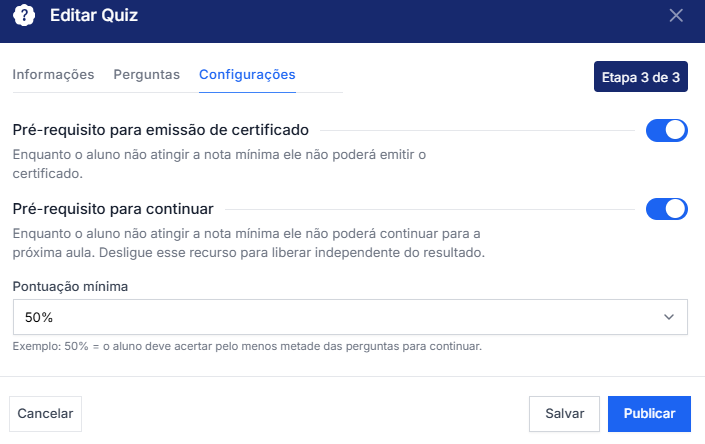Click the certificate prerequisite description text
705x444 pixels.
pos(218,164)
